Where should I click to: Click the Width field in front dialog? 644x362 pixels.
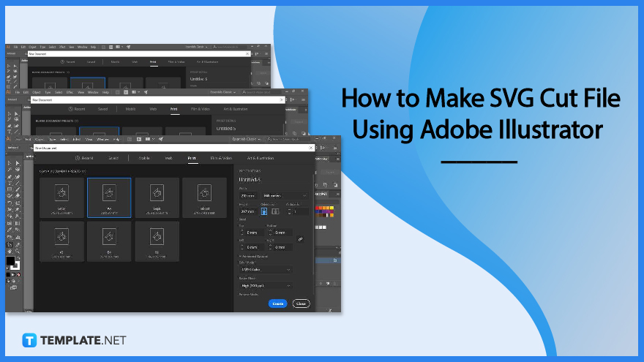(x=248, y=196)
